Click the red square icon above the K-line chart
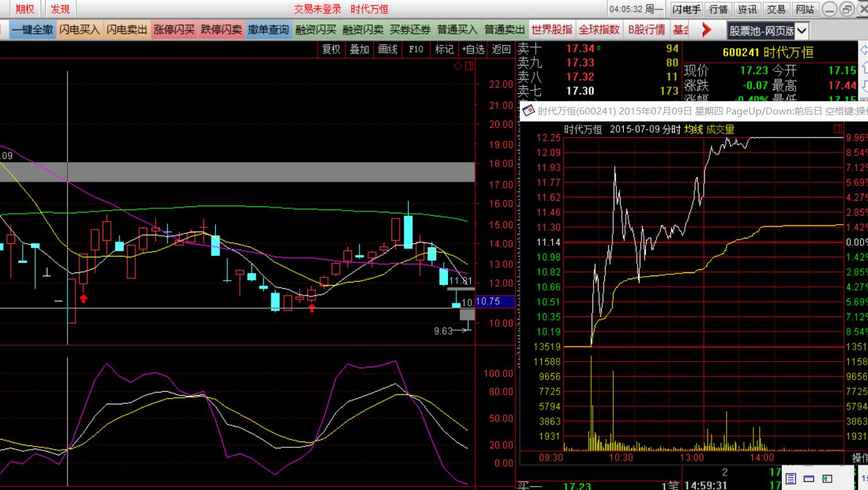Screen dimensions: 868x490 coord(468,66)
